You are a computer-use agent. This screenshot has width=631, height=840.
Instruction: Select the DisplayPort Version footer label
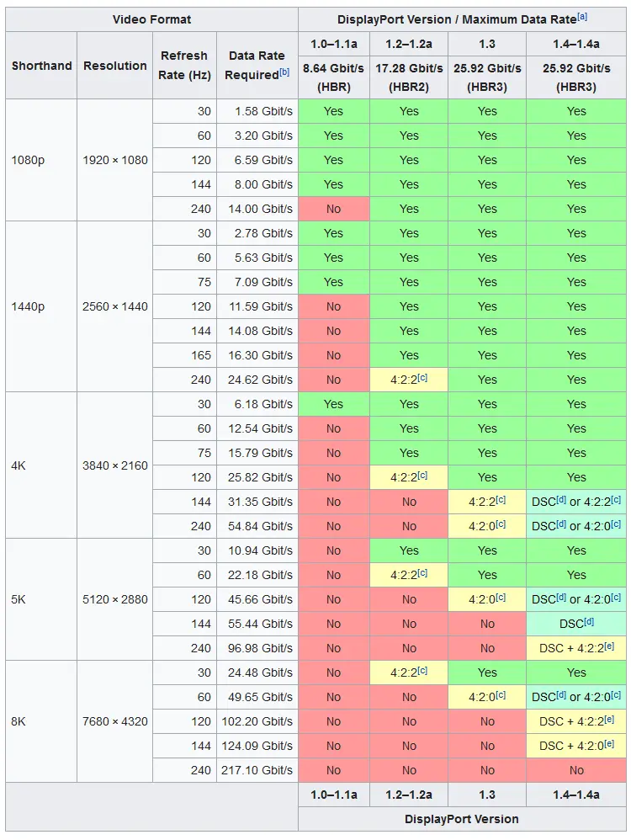tap(462, 819)
